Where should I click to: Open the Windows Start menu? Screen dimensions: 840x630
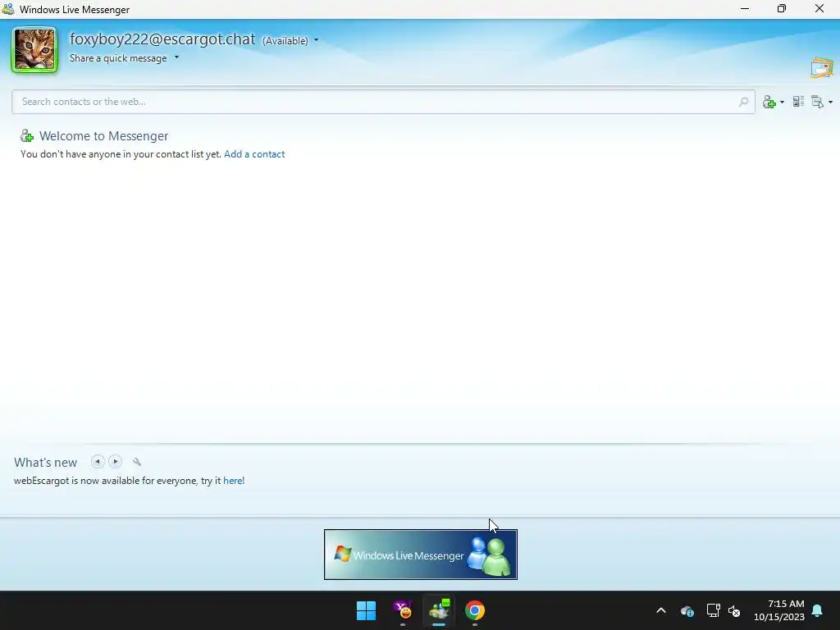click(x=367, y=610)
